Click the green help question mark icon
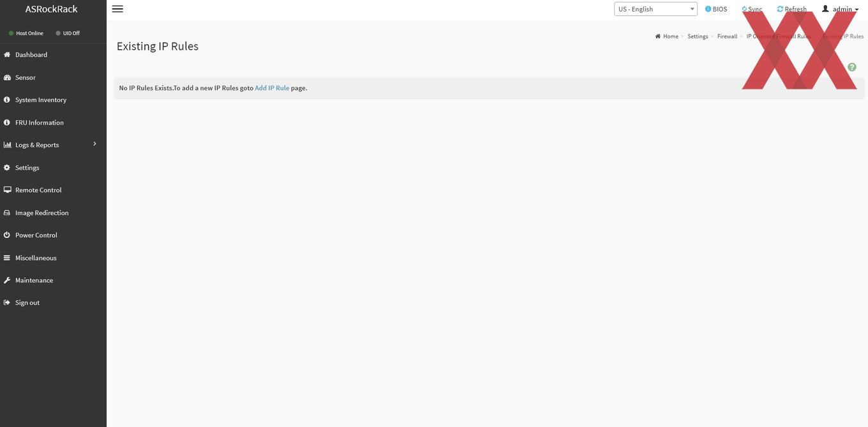Screen dimensions: 868x427 click(852, 67)
